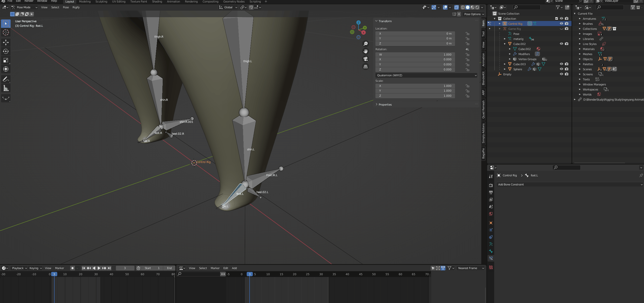Click the hand pan view icon

[366, 51]
